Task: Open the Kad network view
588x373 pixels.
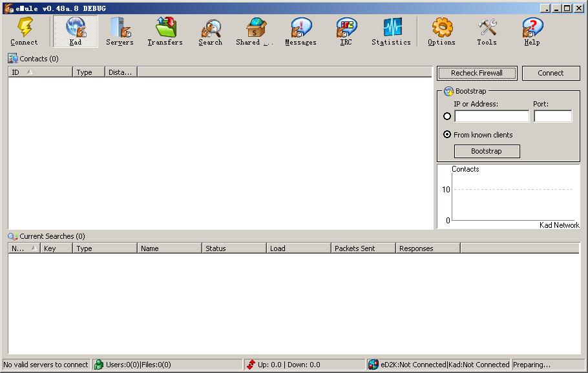Action: coord(76,32)
